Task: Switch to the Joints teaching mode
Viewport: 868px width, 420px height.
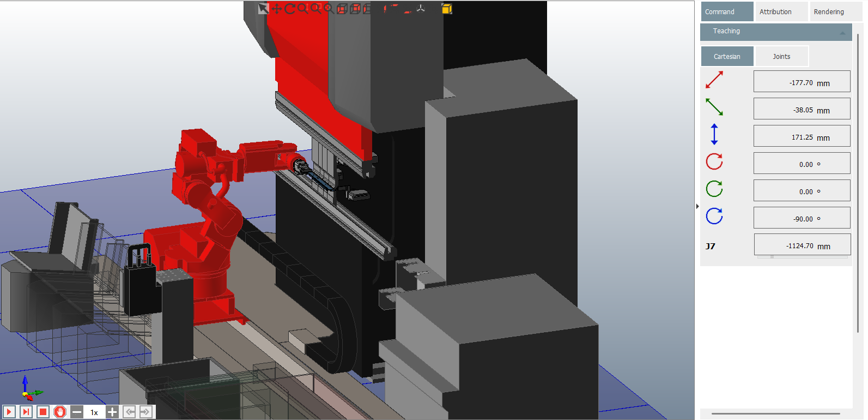Action: coord(781,56)
